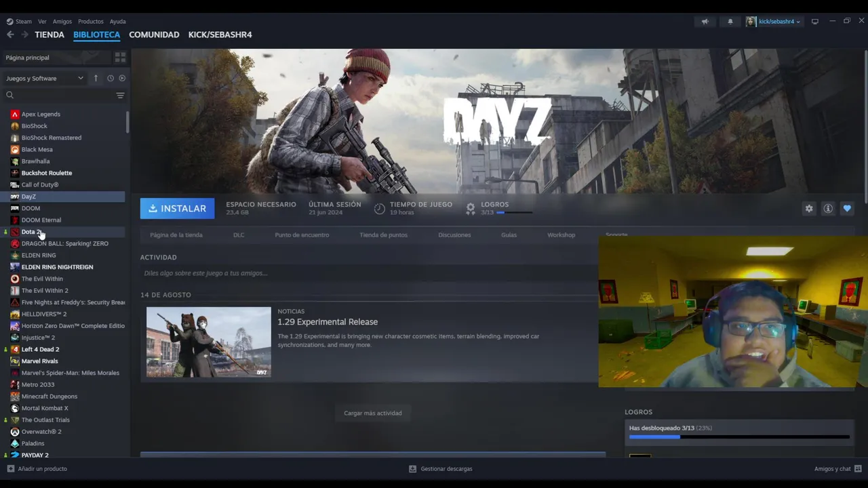The width and height of the screenshot is (868, 488).
Task: Click the sort ascending arrow icon
Action: coord(96,78)
